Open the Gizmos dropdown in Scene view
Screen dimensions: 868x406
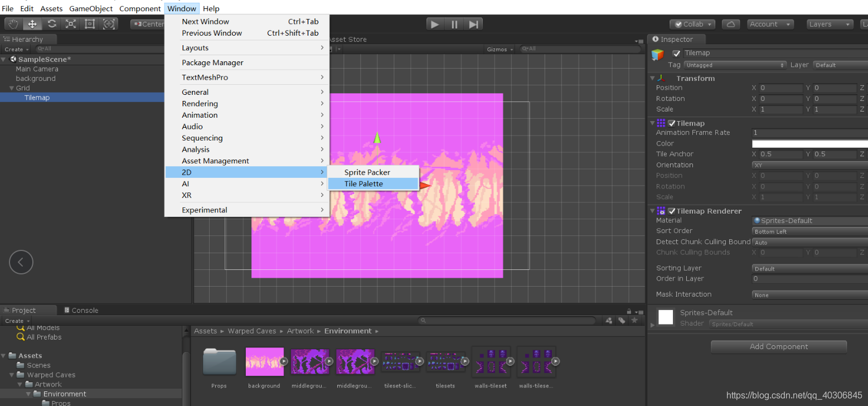pyautogui.click(x=500, y=49)
